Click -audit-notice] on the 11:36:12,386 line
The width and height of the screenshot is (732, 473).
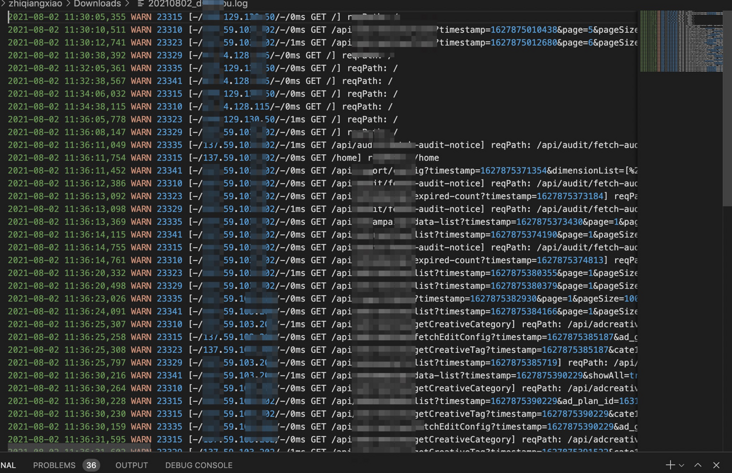(x=450, y=184)
